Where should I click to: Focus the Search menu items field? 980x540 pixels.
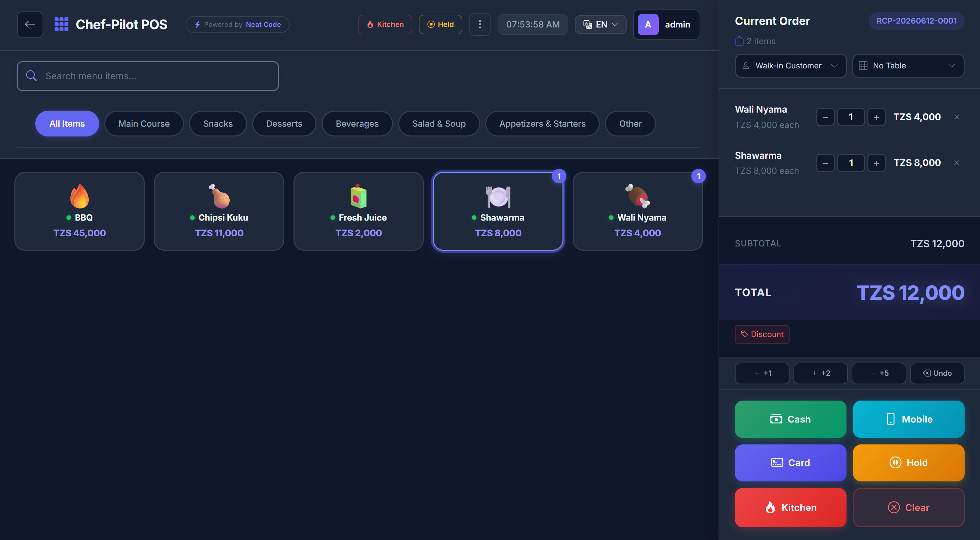coord(148,76)
